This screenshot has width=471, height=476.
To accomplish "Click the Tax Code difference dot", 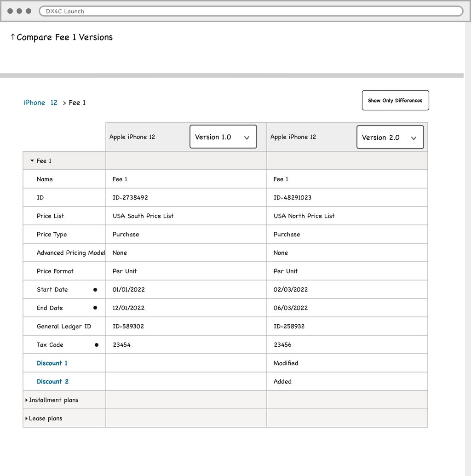I will point(96,345).
